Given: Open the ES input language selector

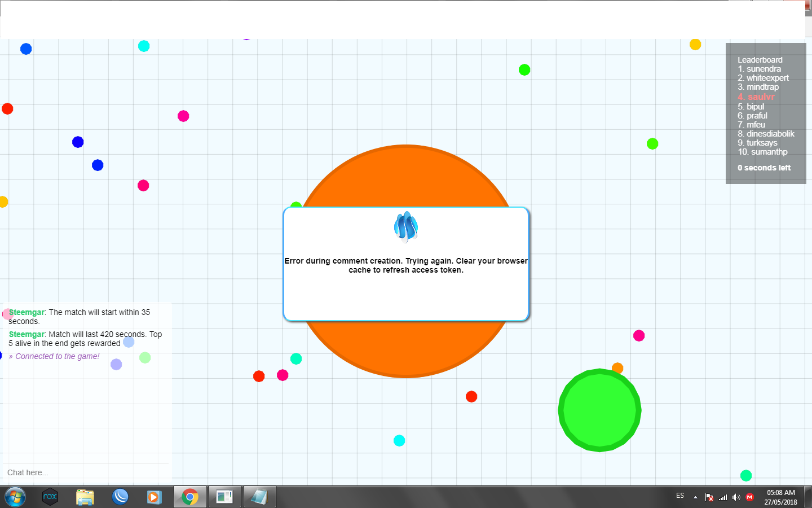Looking at the screenshot, I should pyautogui.click(x=680, y=496).
